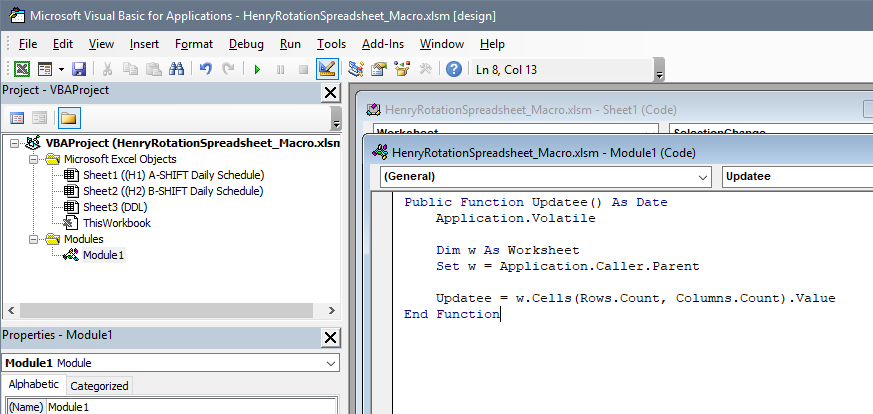Switch to the Categorized properties tab
873x414 pixels.
(x=99, y=386)
